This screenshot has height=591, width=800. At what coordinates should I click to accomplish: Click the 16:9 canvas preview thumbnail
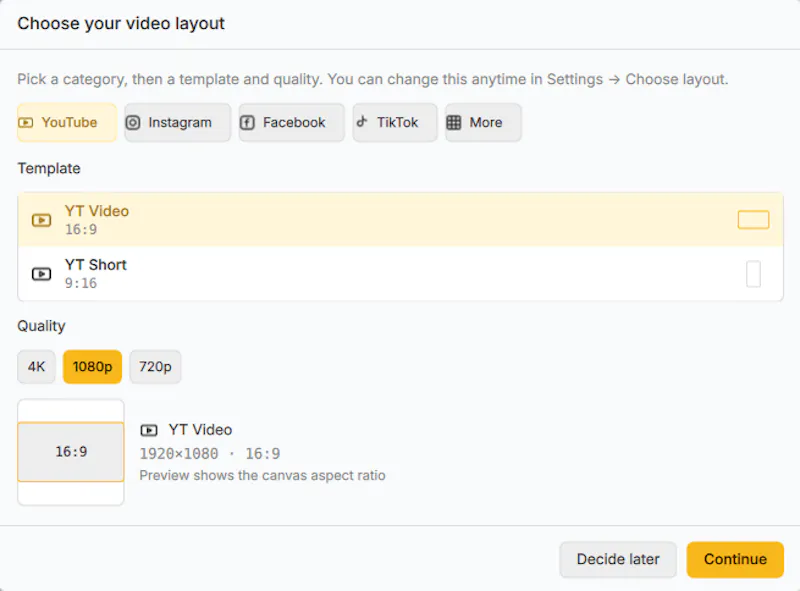coord(71,452)
